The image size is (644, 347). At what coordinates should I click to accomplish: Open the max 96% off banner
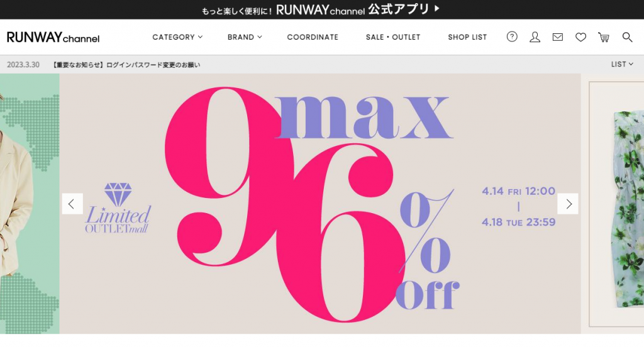pos(320,204)
